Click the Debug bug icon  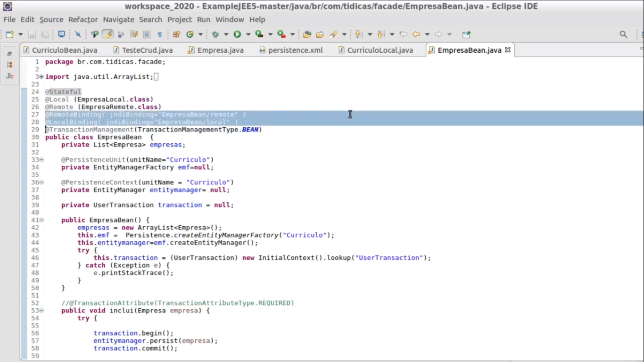click(x=216, y=34)
